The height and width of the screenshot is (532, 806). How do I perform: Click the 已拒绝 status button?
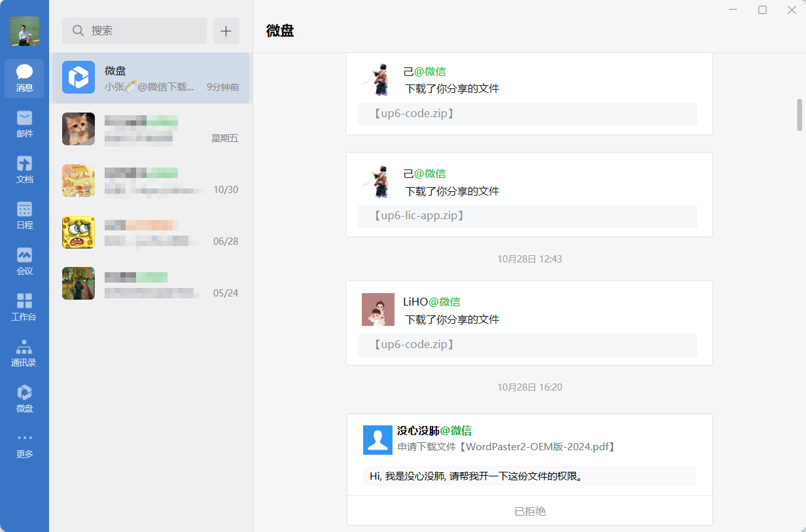(x=529, y=510)
